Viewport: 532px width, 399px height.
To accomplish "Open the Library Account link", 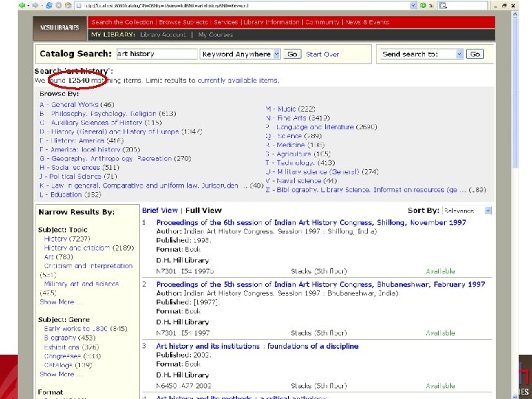I will click(163, 35).
